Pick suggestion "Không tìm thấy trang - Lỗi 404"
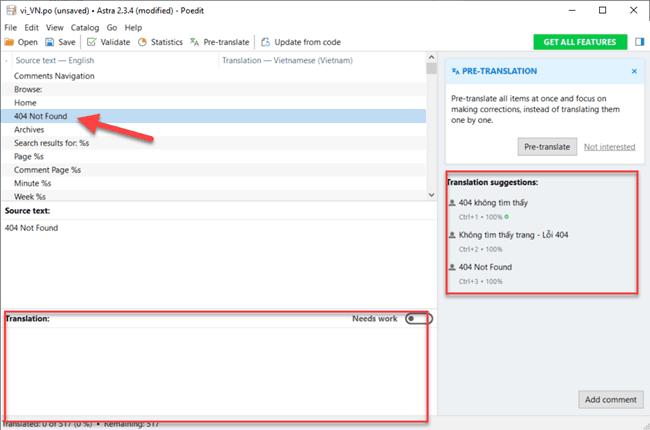The image size is (650, 430). [x=514, y=234]
